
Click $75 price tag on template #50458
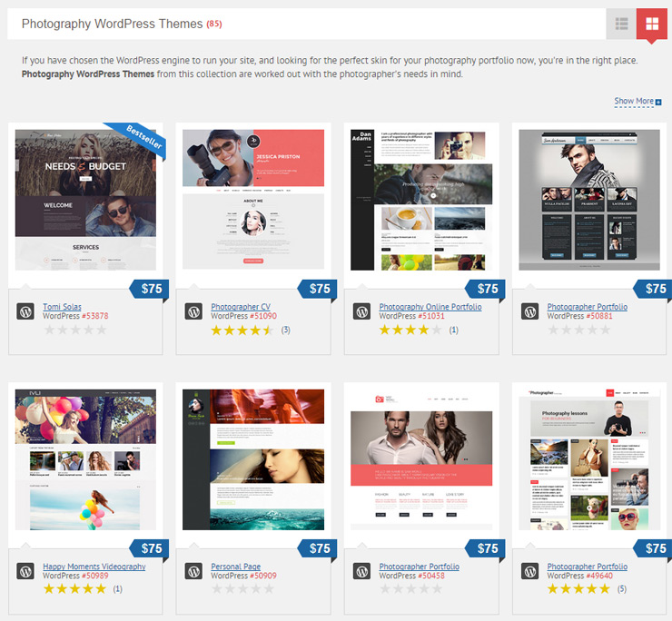pyautogui.click(x=486, y=548)
